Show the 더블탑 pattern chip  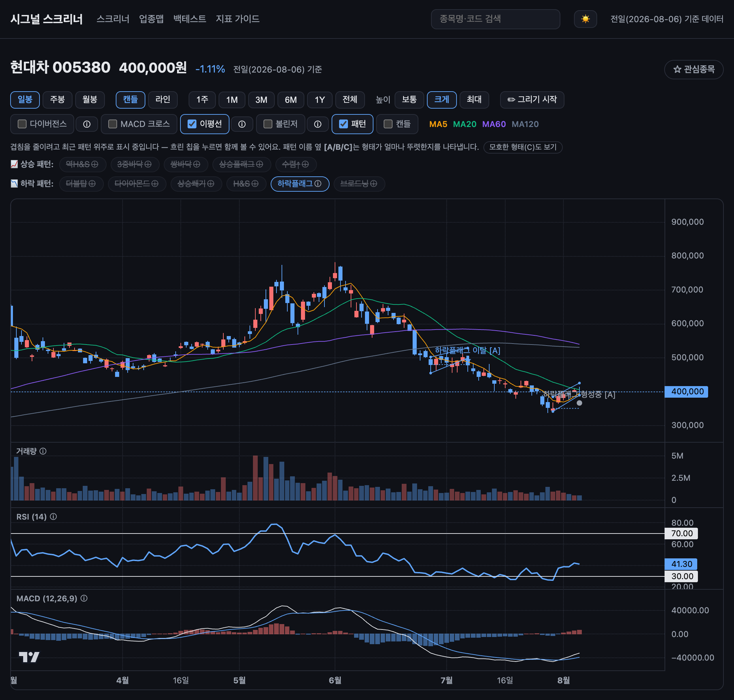81,184
